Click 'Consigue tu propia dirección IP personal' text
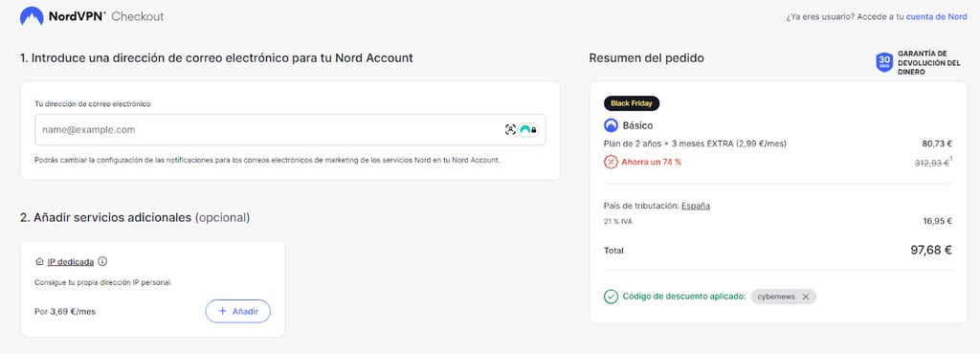The image size is (980, 354). pyautogui.click(x=103, y=282)
